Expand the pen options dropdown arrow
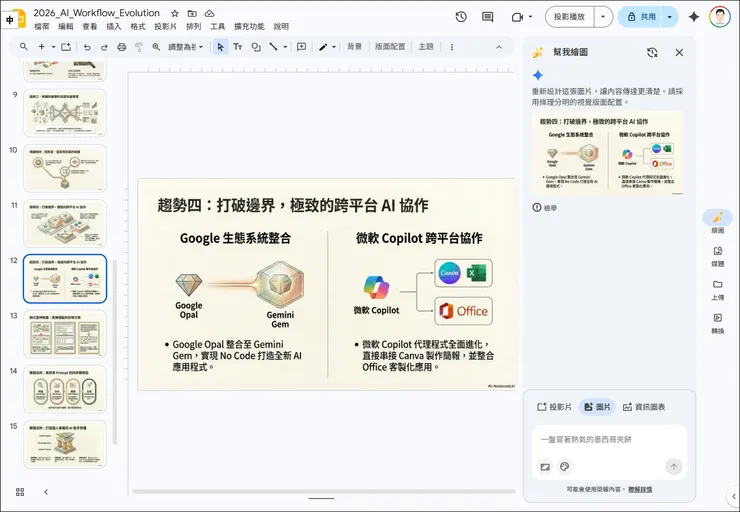 coord(334,47)
